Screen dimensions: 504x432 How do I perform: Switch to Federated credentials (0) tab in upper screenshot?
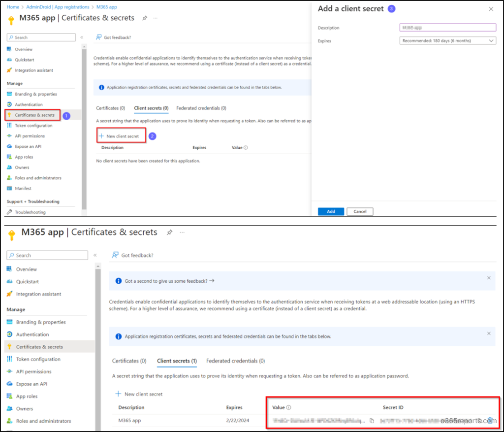(201, 108)
